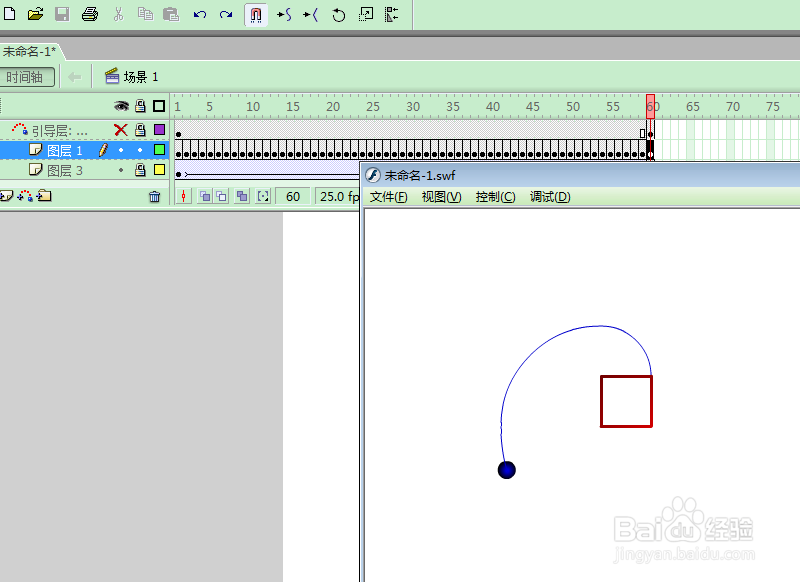Click green outline swatch of 图层 1
This screenshot has width=800, height=582.
tap(160, 150)
